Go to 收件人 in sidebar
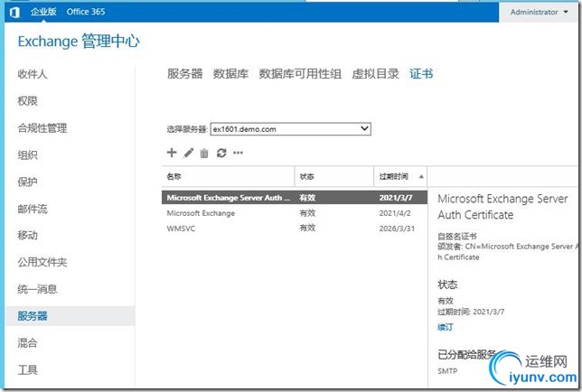This screenshot has width=582, height=392. (x=33, y=74)
